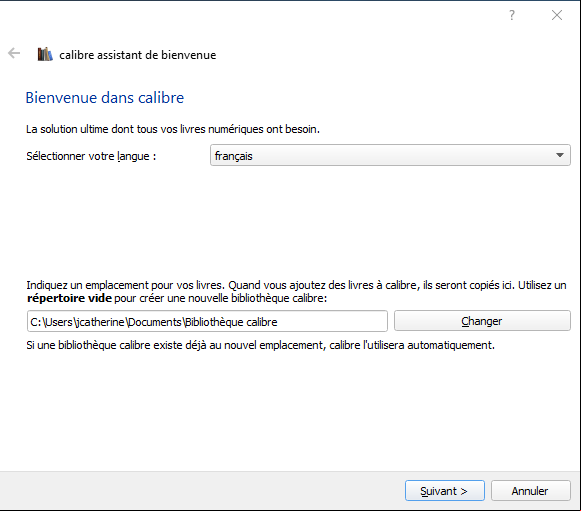Screen dimensions: 581x511
Task: Click the calibre books logo icon
Action: point(45,54)
